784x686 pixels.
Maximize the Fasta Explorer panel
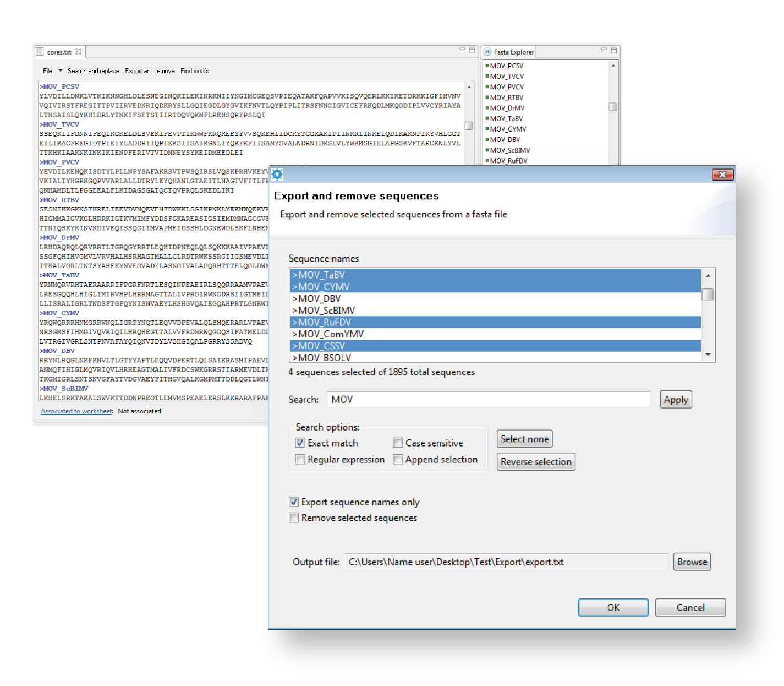pos(614,50)
